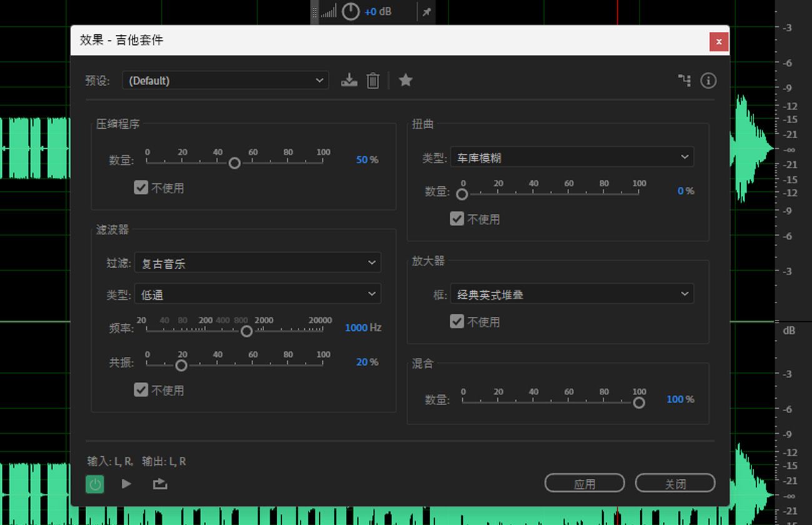This screenshot has height=525, width=812.
Task: Click the 输入: L, R 输出: L, R text
Action: 136,461
